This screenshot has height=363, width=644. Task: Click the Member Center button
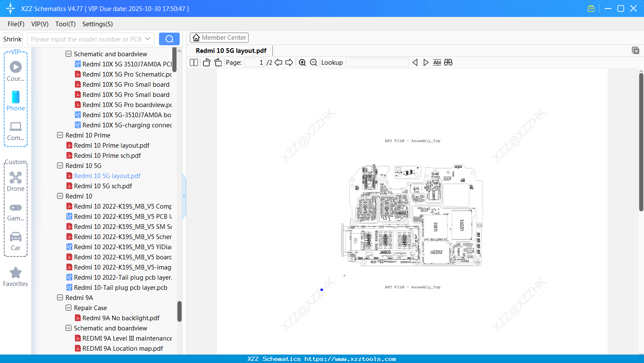tap(219, 37)
